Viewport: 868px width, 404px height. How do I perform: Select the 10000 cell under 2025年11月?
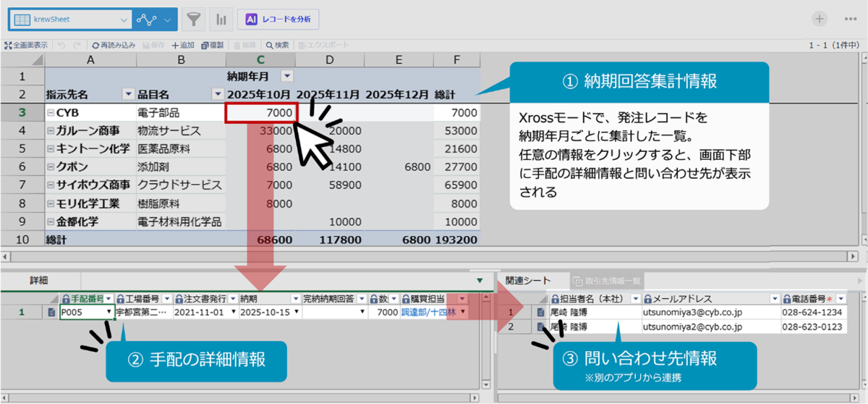(x=330, y=222)
